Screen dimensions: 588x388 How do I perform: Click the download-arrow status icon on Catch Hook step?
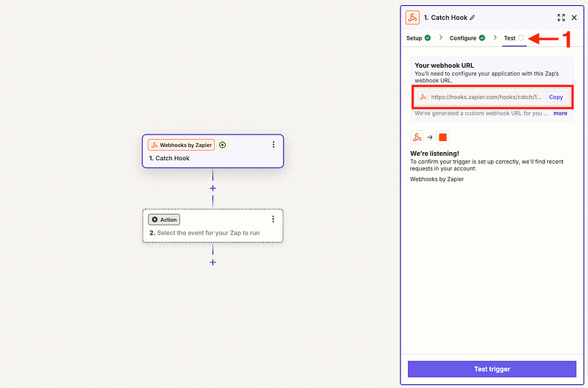pyautogui.click(x=222, y=145)
